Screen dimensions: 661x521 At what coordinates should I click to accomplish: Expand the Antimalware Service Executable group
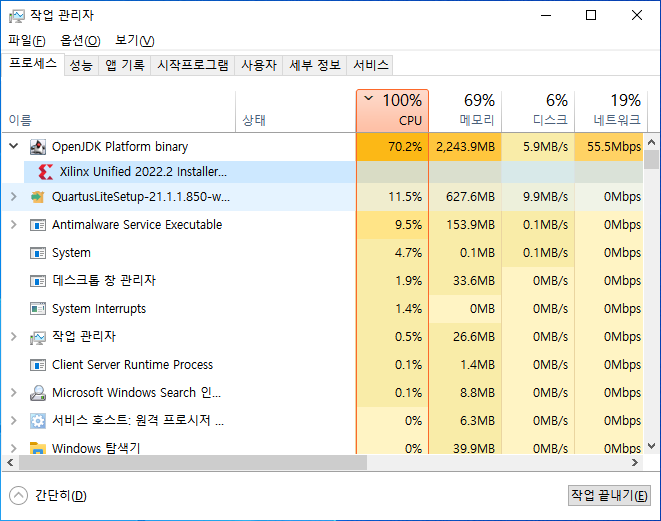point(13,225)
